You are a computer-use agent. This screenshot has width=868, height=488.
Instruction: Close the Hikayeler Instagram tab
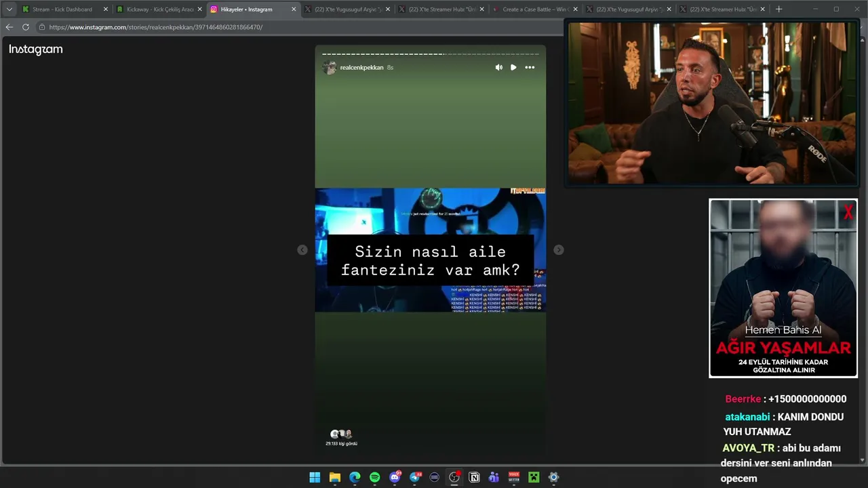(x=294, y=9)
